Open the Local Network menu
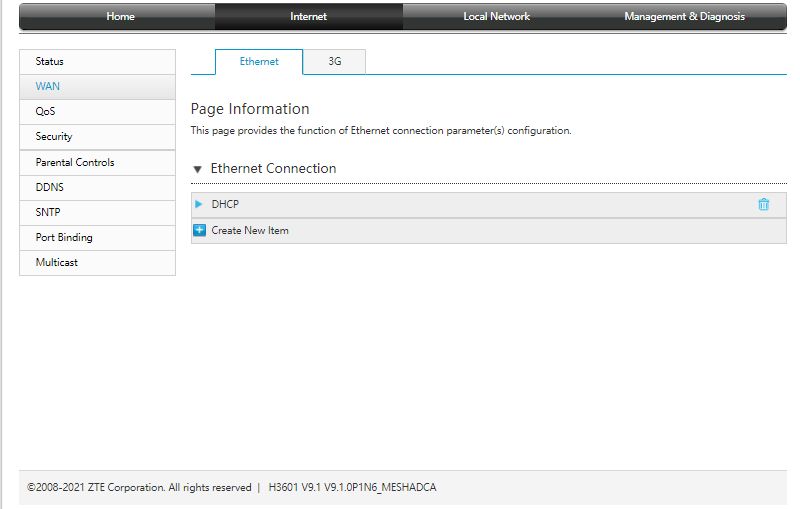Screen dimensions: 800x509 (496, 16)
